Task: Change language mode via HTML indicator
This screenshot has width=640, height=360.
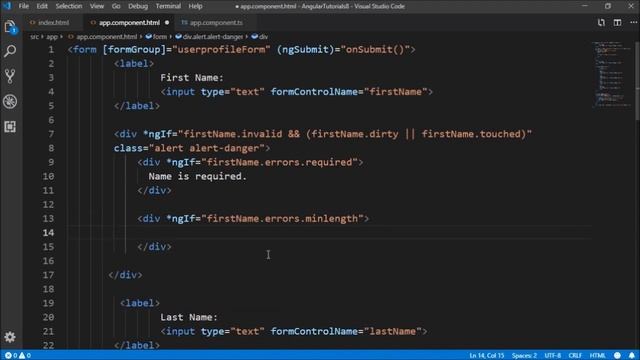Action: (x=598, y=356)
